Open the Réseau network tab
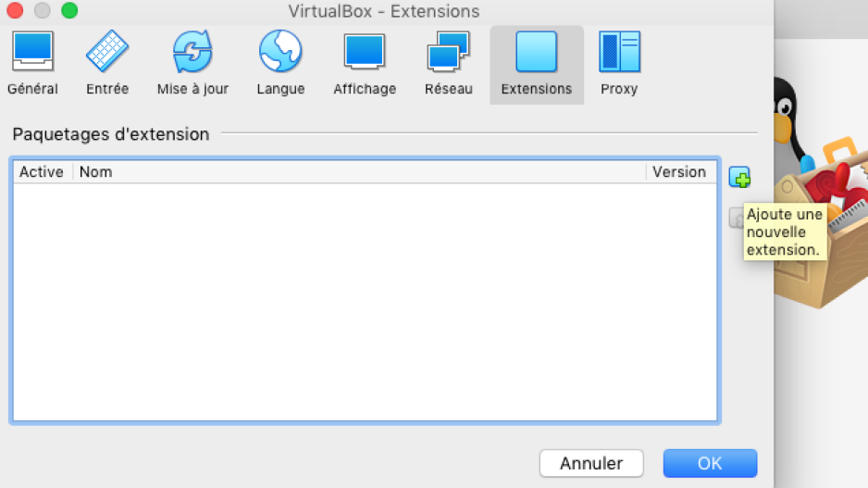This screenshot has height=488, width=868. pyautogui.click(x=449, y=64)
